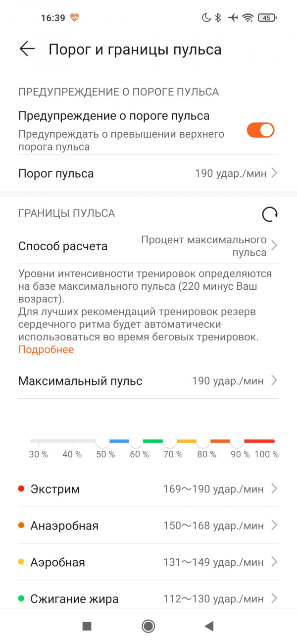This screenshot has height=644, width=297.
Task: Open the Анаэробная zone range
Action: [x=148, y=526]
